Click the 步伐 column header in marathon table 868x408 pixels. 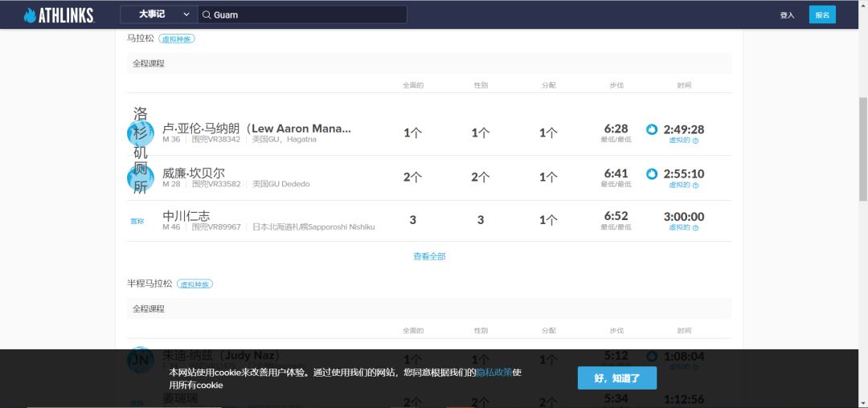click(616, 85)
